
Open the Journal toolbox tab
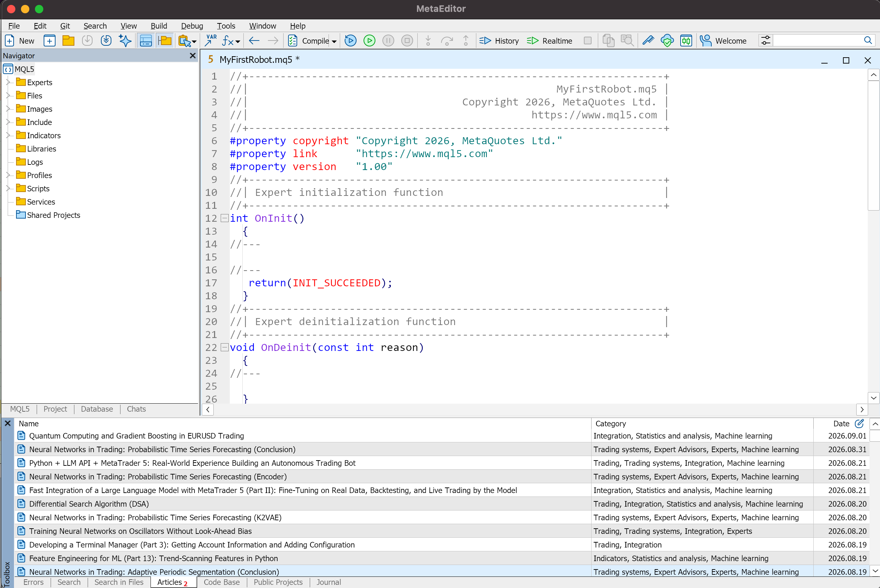pyautogui.click(x=329, y=582)
